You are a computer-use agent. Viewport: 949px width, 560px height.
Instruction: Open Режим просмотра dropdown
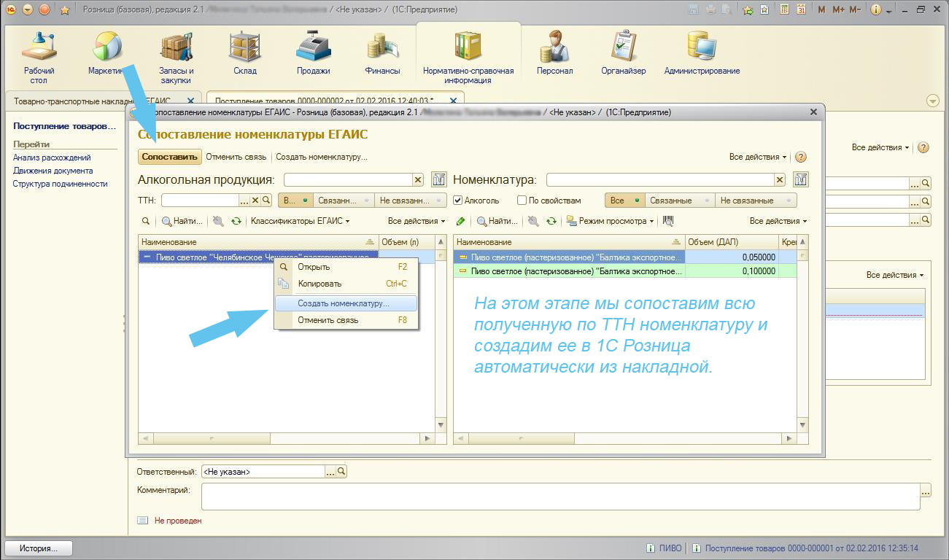612,221
